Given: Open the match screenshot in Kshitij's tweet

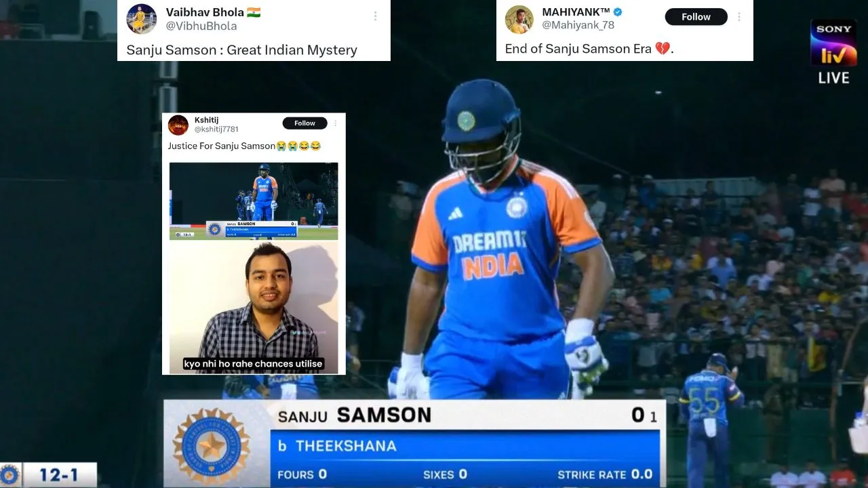Looking at the screenshot, I should click(x=254, y=201).
